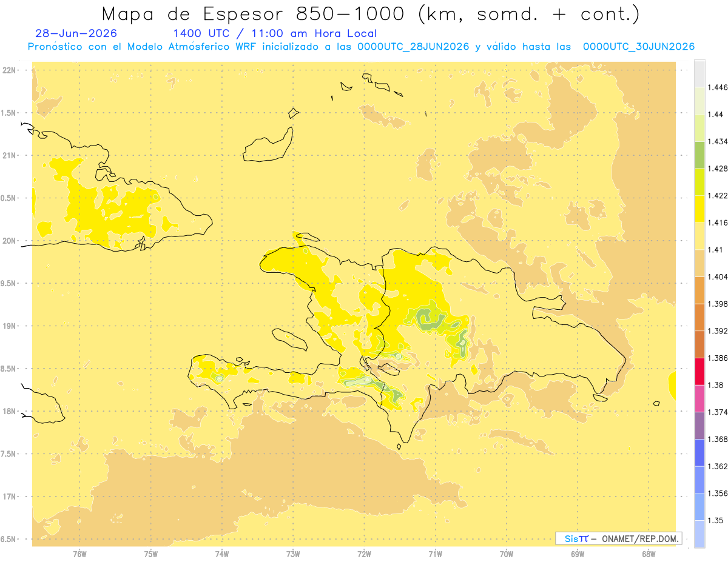Click the legend value '1.446'
The image size is (728, 562).
pyautogui.click(x=718, y=87)
